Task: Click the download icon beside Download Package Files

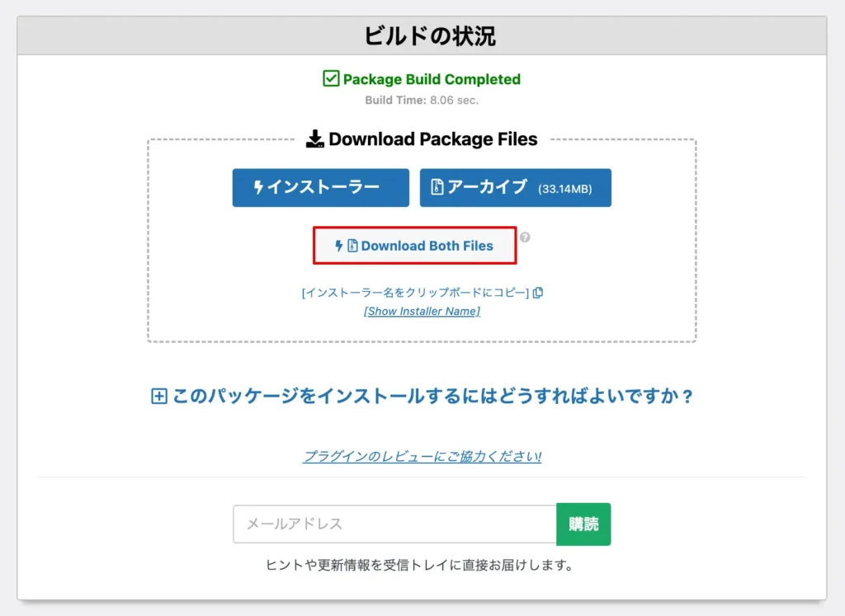Action: click(x=314, y=139)
